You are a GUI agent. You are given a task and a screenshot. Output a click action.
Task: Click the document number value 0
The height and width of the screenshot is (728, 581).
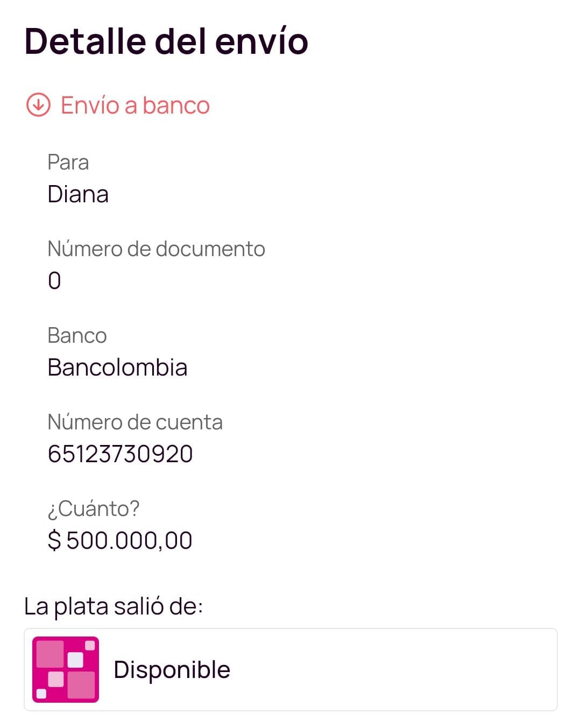coord(54,281)
